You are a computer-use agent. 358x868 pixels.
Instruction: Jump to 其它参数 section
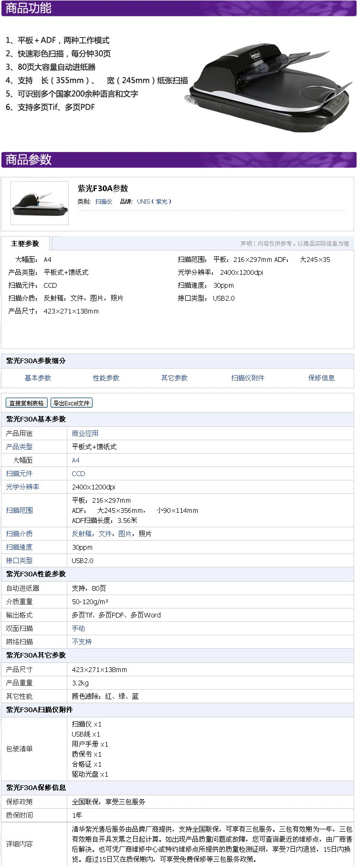point(174,378)
